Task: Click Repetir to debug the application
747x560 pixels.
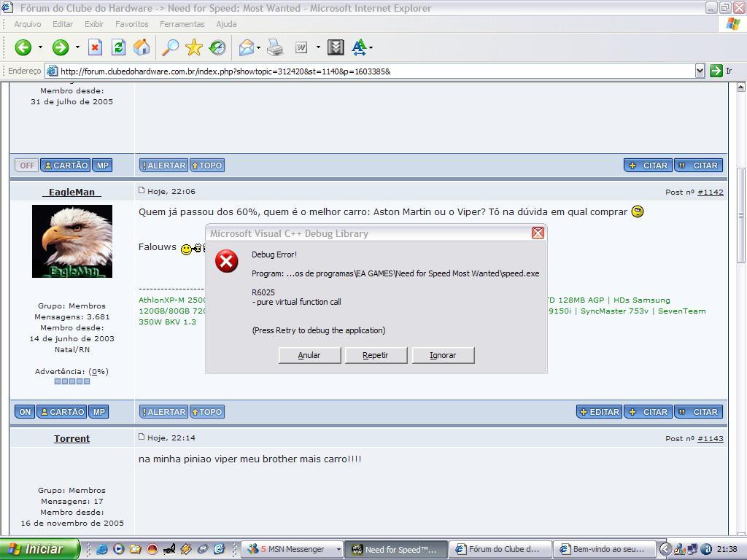Action: tap(376, 355)
